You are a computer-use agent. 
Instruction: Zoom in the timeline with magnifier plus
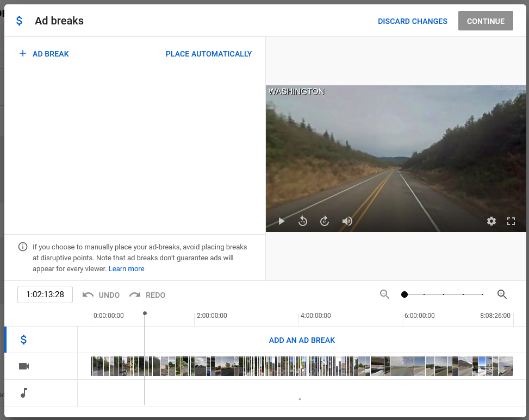click(x=502, y=294)
